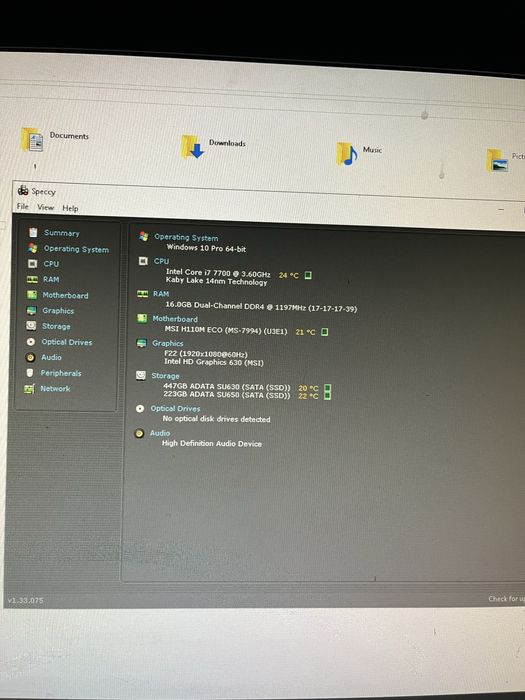Open CPU details in the sidebar

[x=51, y=264]
